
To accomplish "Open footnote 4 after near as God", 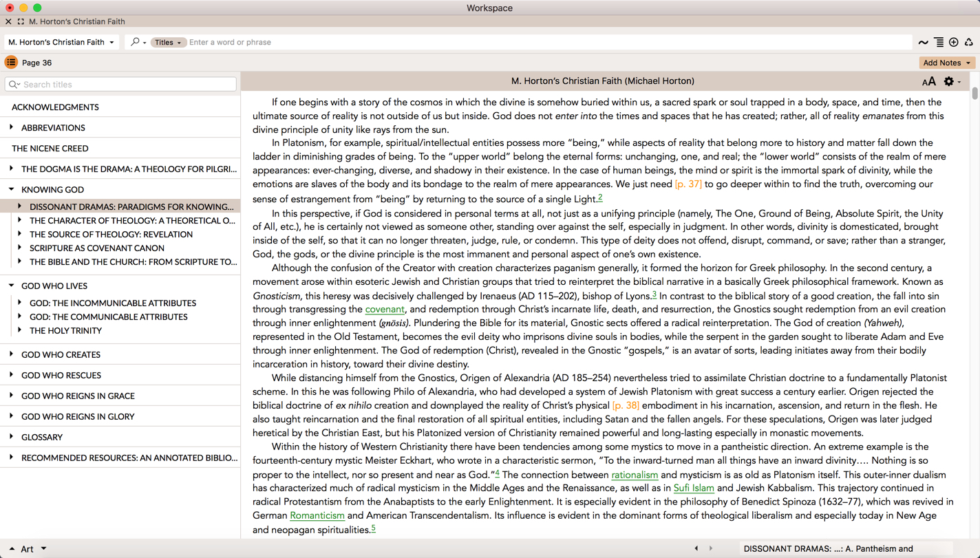I will (497, 473).
